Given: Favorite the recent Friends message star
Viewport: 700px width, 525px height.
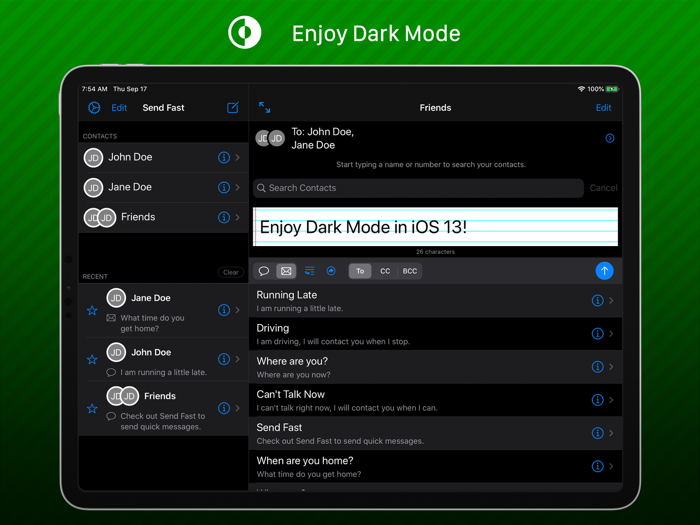Looking at the screenshot, I should point(92,408).
